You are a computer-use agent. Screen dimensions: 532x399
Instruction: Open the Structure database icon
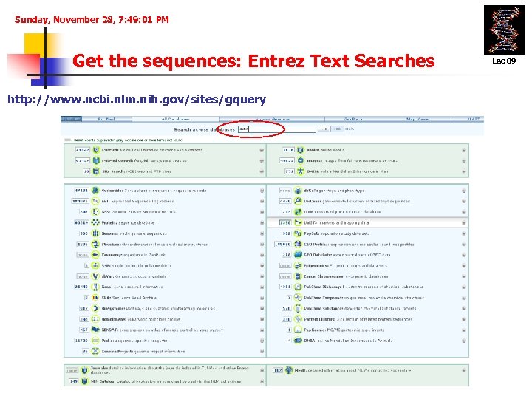[95, 245]
